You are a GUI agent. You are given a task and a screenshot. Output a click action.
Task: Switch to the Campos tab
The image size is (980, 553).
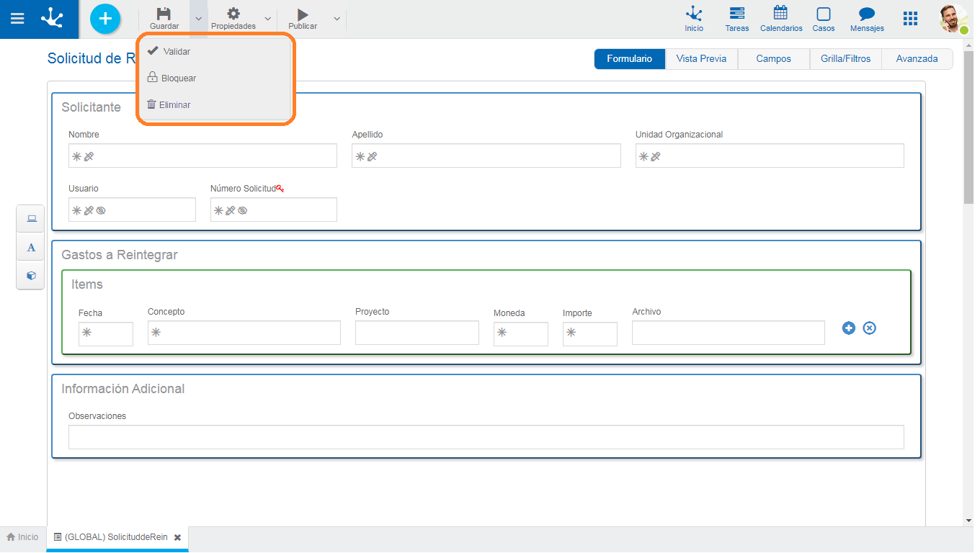click(774, 59)
